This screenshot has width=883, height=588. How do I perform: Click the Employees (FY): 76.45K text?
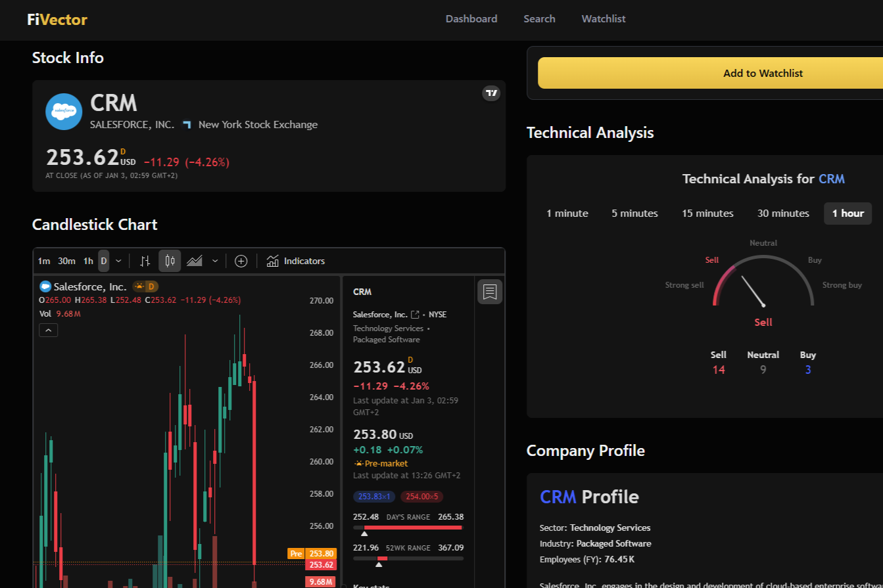[587, 560]
